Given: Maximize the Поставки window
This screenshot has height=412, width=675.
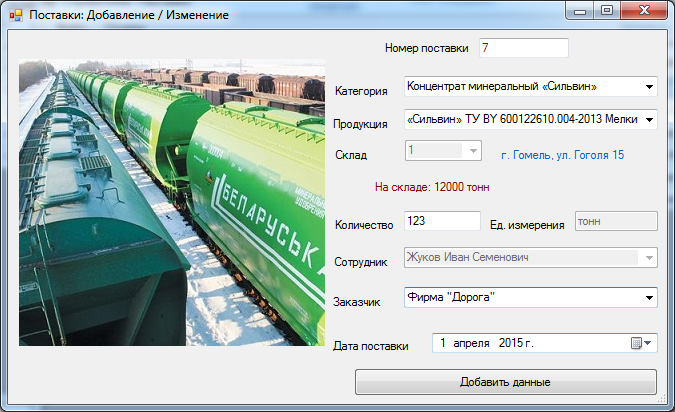Looking at the screenshot, I should (607, 11).
